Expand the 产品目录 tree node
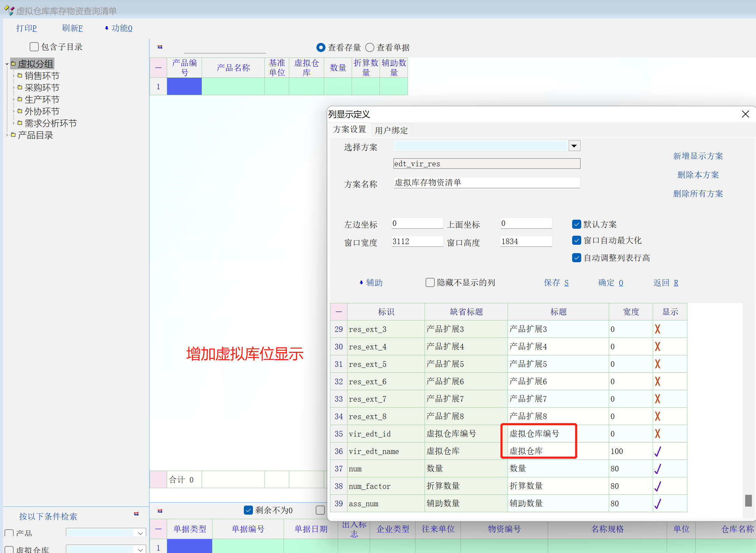This screenshot has width=756, height=553. point(7,135)
